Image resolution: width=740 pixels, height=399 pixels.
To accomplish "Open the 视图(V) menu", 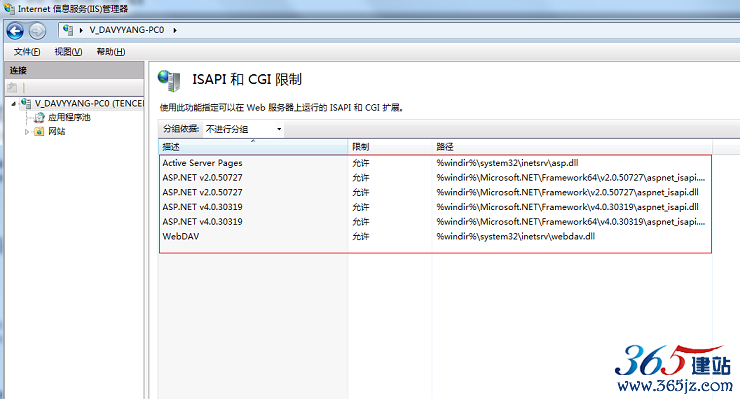I will pyautogui.click(x=68, y=51).
